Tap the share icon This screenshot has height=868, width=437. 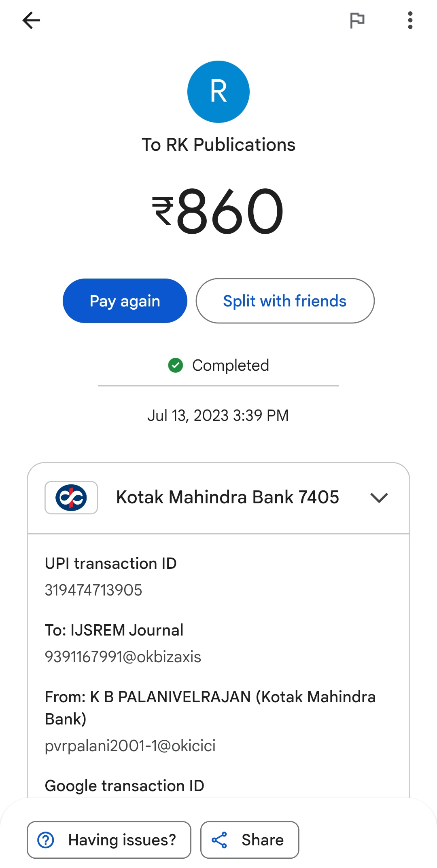[219, 840]
